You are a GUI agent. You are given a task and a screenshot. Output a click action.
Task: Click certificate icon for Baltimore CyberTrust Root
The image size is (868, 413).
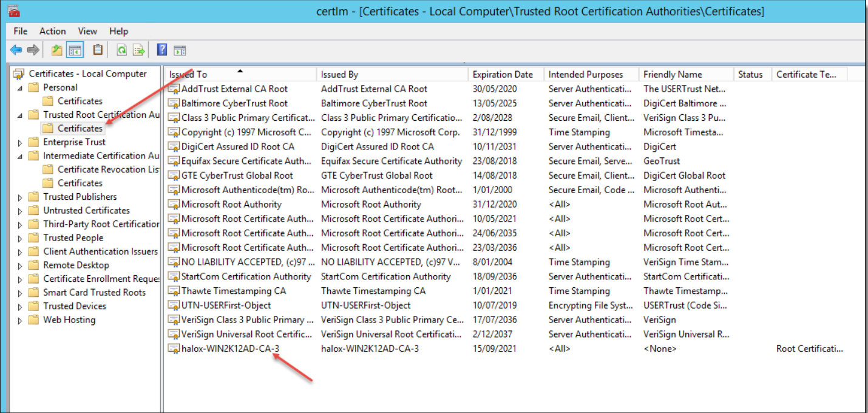tap(174, 104)
